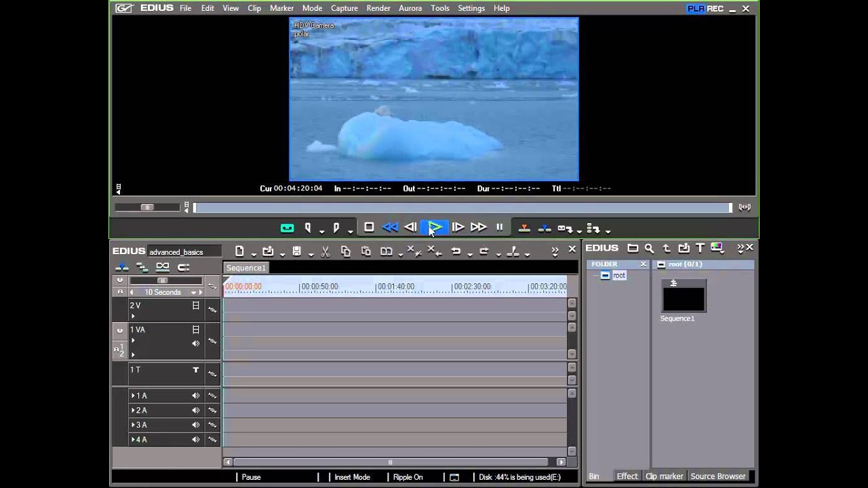Step back one frame in the player

[x=411, y=228]
